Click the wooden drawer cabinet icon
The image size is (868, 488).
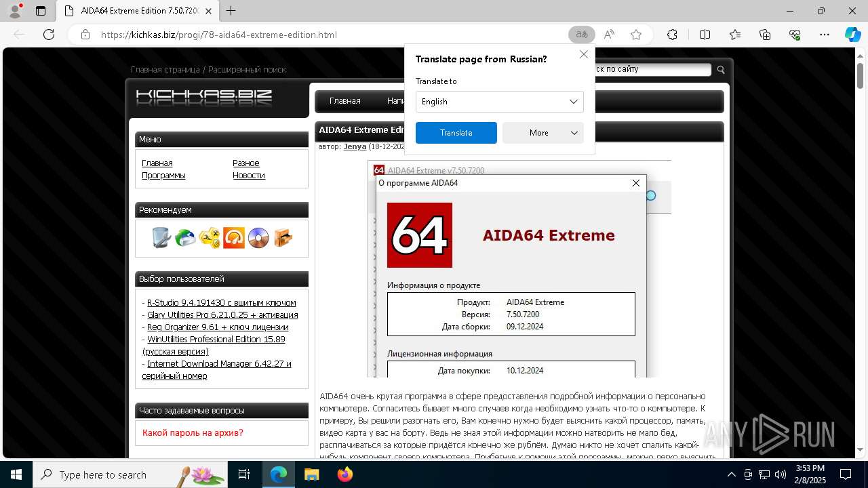coord(283,238)
